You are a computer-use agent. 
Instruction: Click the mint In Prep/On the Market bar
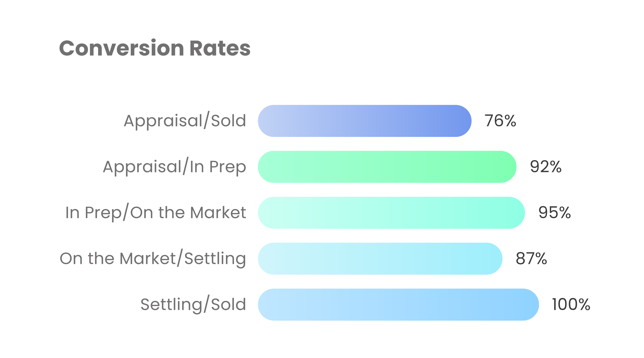[x=391, y=213]
